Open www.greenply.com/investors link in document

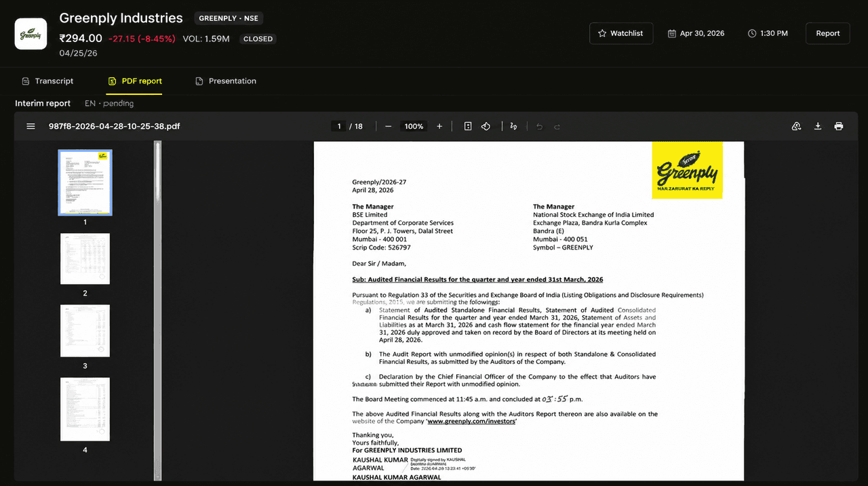click(471, 422)
